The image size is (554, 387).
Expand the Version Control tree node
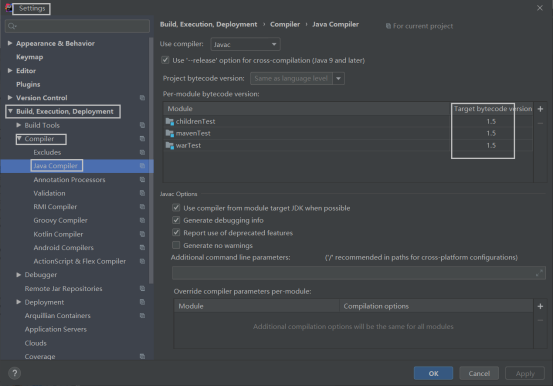(x=10, y=98)
